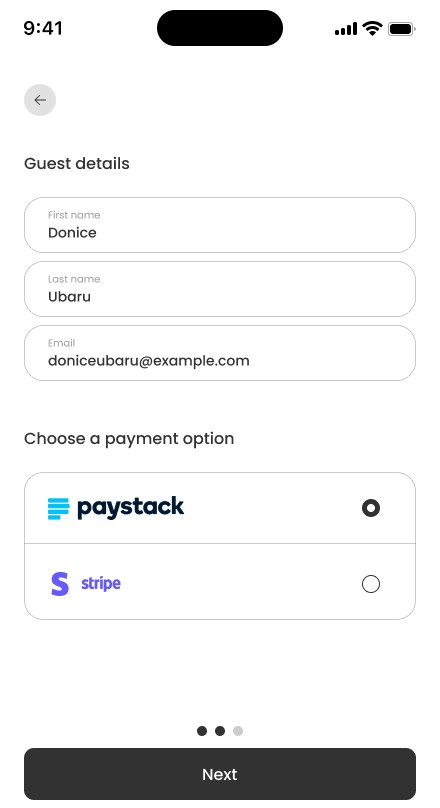The width and height of the screenshot is (440, 808).
Task: Click the First name field containing Donice
Action: [x=220, y=225]
